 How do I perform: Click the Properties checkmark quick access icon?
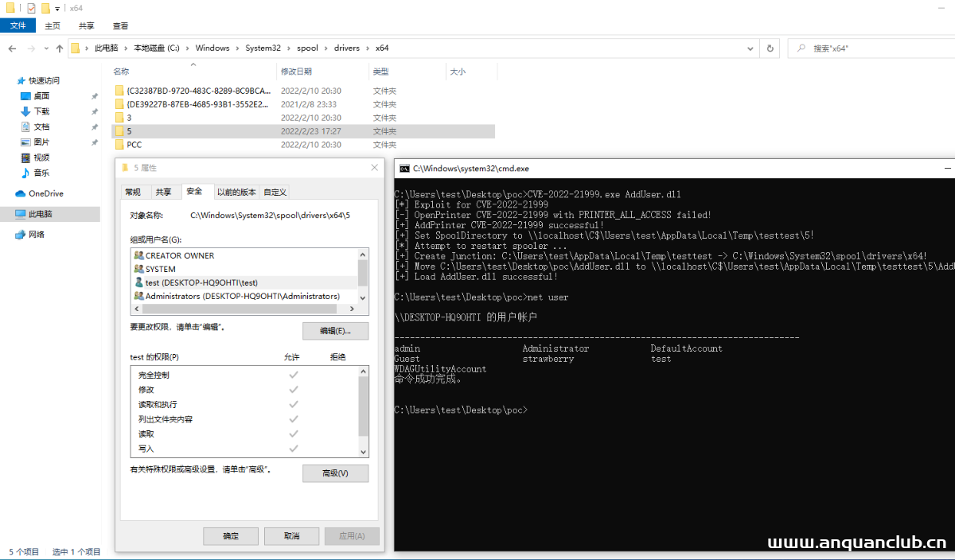31,8
